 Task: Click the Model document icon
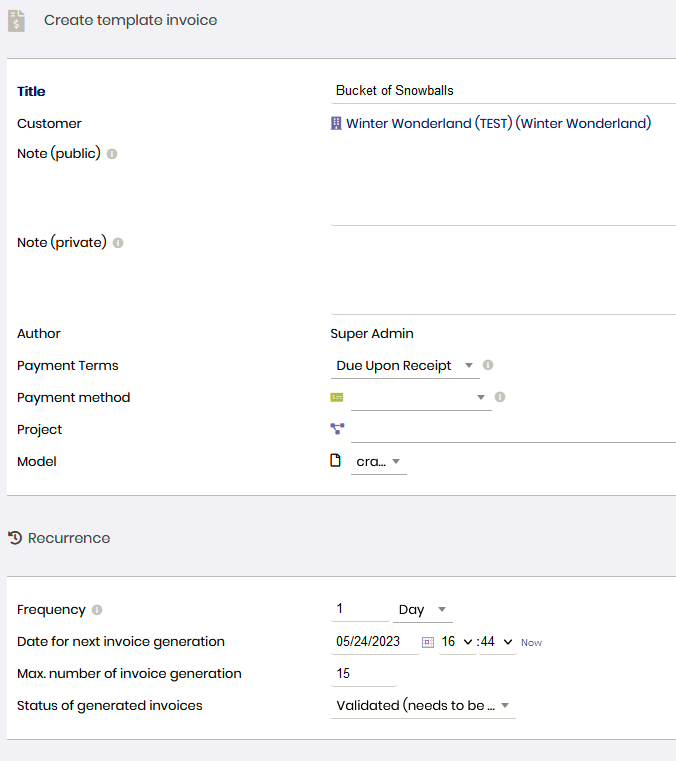pyautogui.click(x=335, y=460)
